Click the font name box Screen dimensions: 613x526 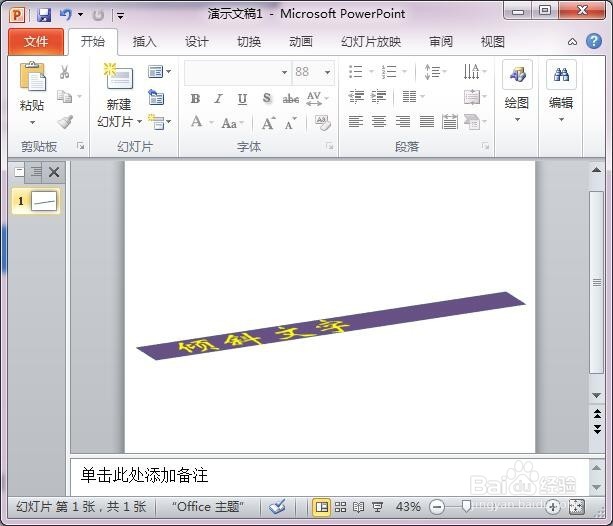tap(237, 72)
